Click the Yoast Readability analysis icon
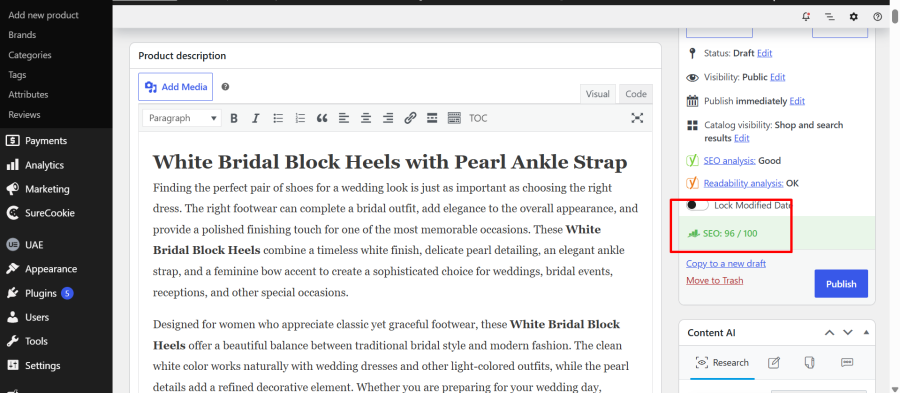 692,184
